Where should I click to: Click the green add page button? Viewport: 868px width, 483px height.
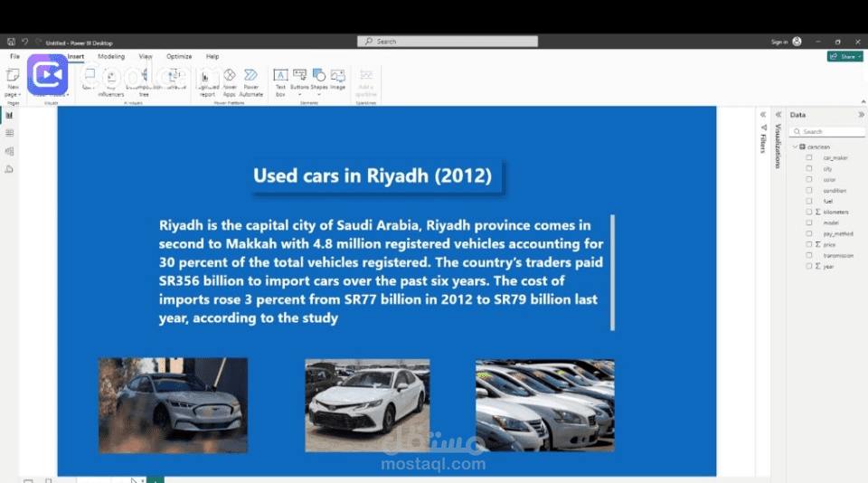156,479
